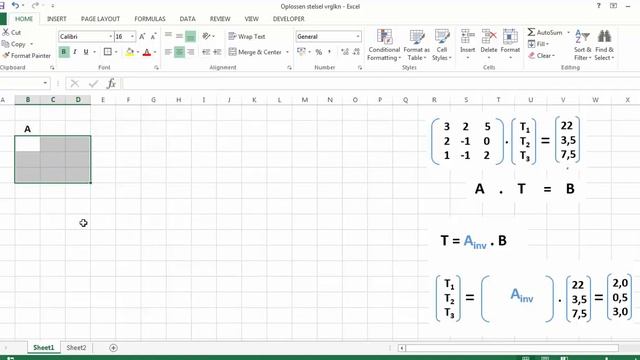The height and width of the screenshot is (360, 640).
Task: Click the Insert Function fx icon
Action: click(111, 84)
